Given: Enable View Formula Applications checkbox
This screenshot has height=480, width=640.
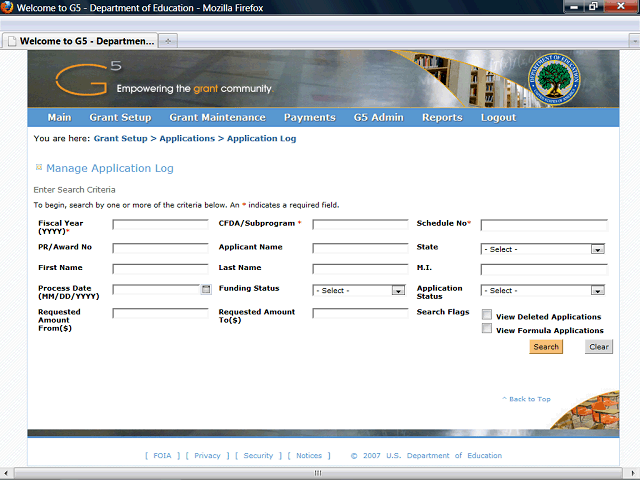Looking at the screenshot, I should point(487,328).
